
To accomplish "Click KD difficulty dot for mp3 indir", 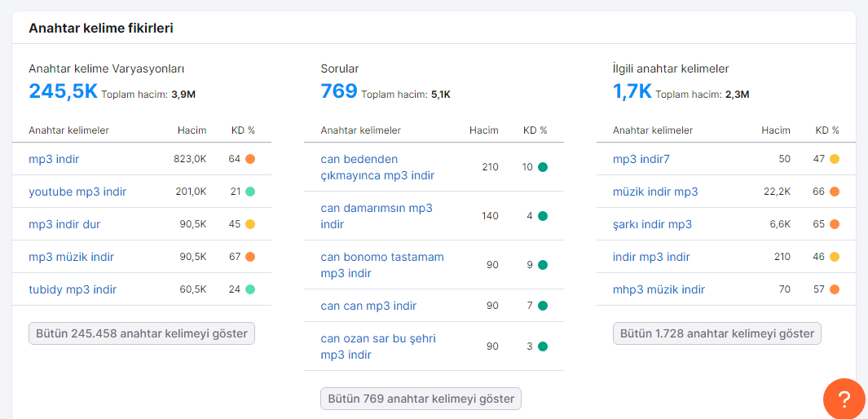I will (250, 160).
